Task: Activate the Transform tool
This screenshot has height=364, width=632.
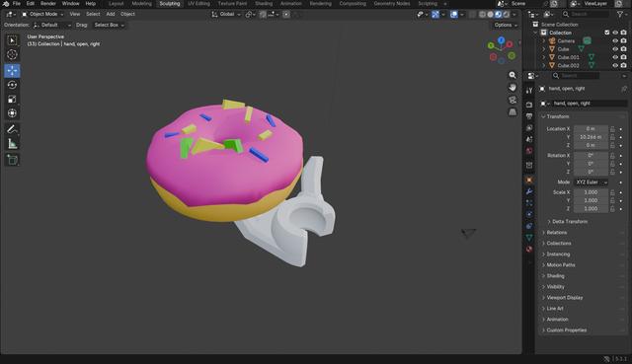Action: [x=12, y=113]
